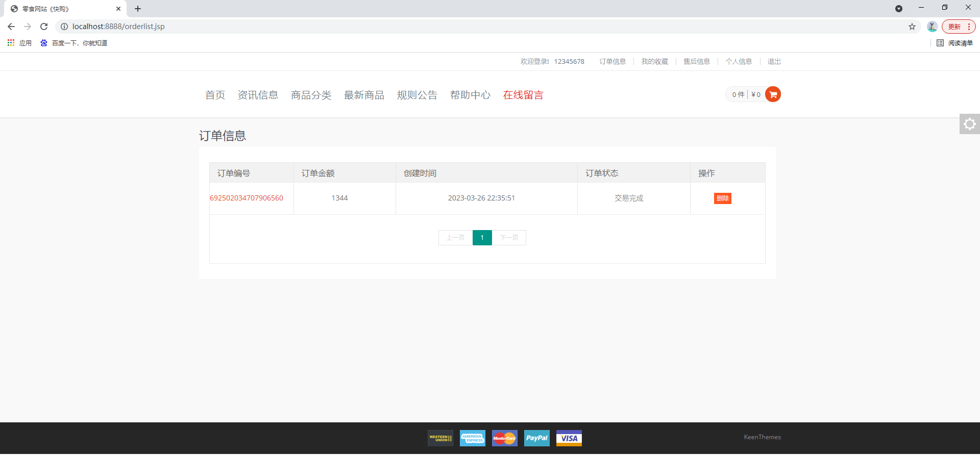980x455 pixels.
Task: Open 个人信息 profile link
Action: pyautogui.click(x=739, y=62)
